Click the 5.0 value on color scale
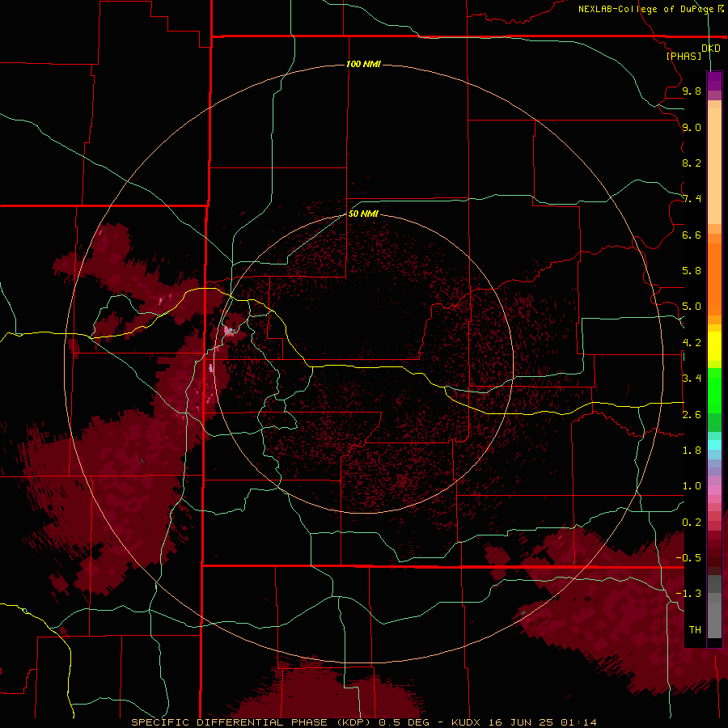728x728 pixels. click(x=692, y=307)
